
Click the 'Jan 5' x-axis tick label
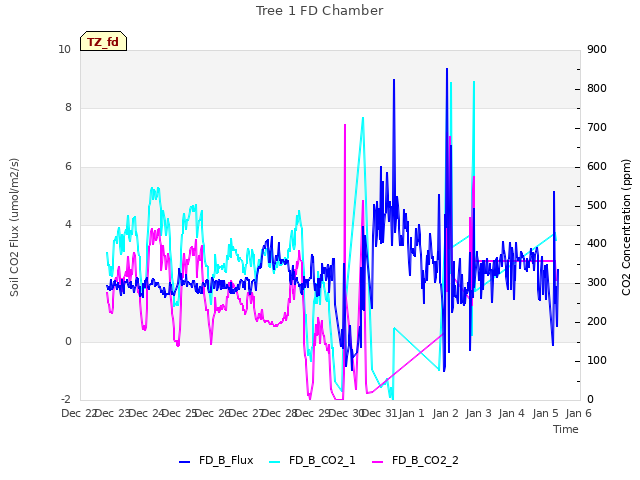pyautogui.click(x=545, y=413)
